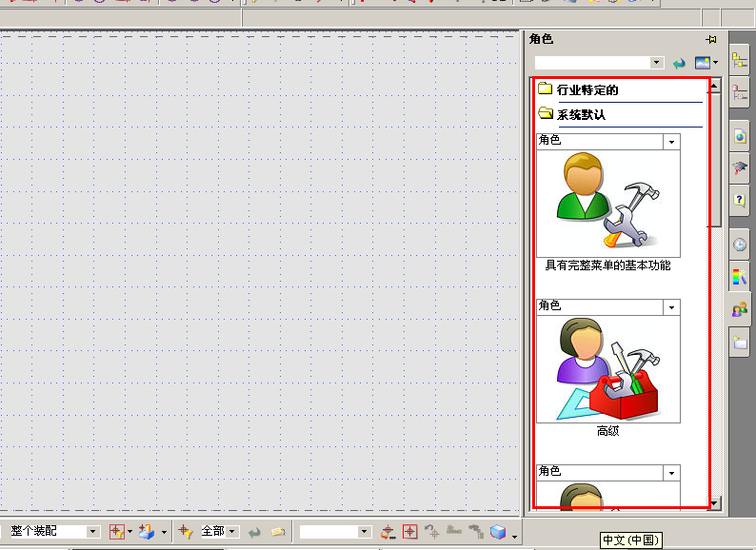756x550 pixels.
Task: Click the empty roles panel address field
Action: (x=592, y=63)
